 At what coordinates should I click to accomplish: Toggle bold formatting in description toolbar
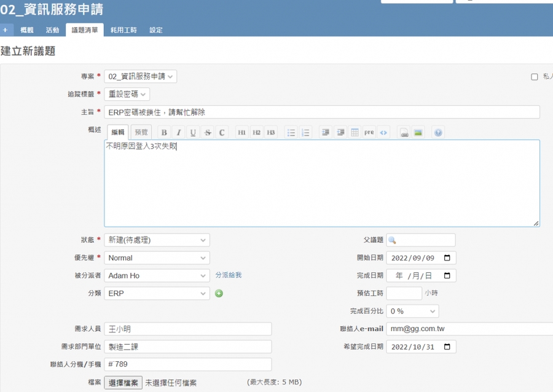point(164,133)
